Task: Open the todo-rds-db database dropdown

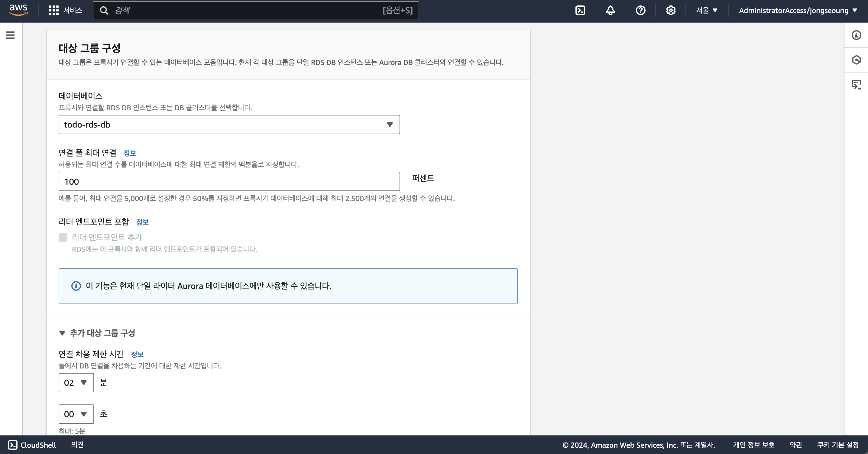Action: 229,125
